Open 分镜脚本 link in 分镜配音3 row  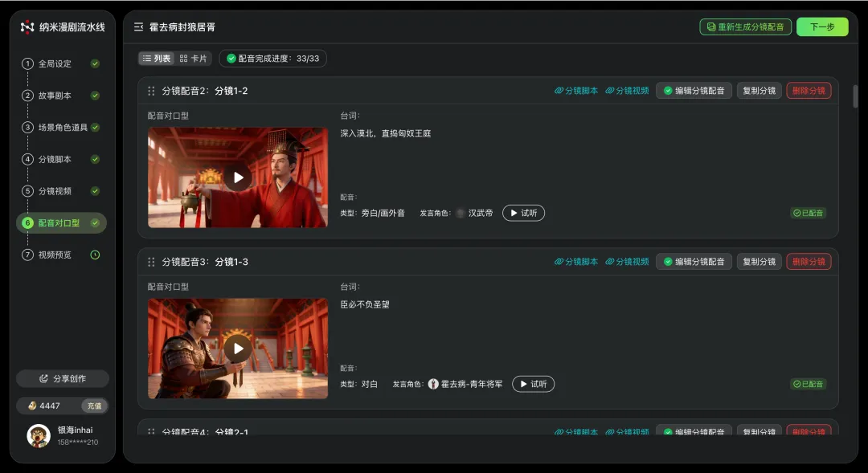(576, 262)
